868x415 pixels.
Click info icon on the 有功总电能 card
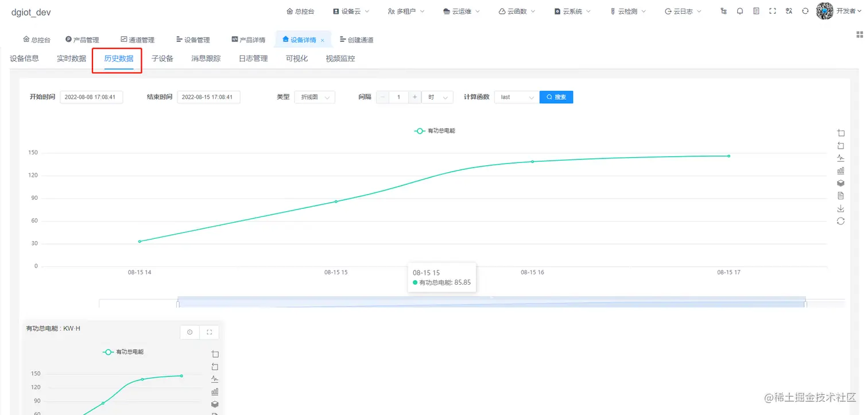pyautogui.click(x=190, y=332)
